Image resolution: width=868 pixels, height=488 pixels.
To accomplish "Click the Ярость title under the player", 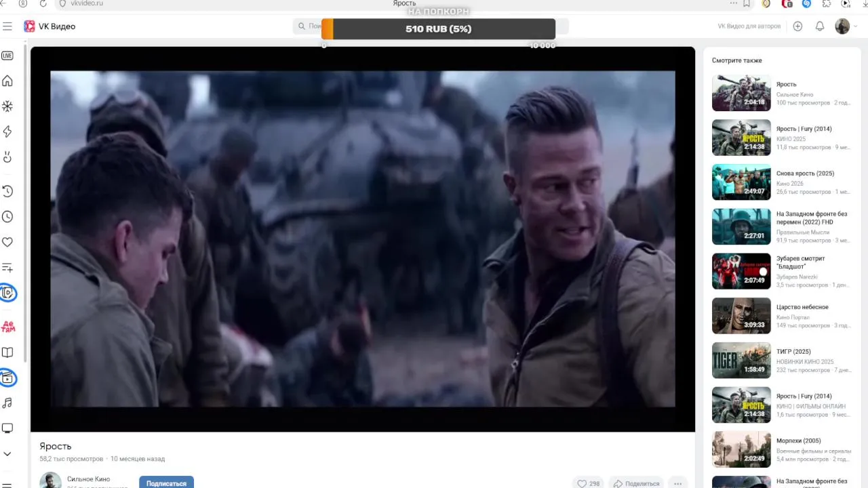I will click(55, 446).
